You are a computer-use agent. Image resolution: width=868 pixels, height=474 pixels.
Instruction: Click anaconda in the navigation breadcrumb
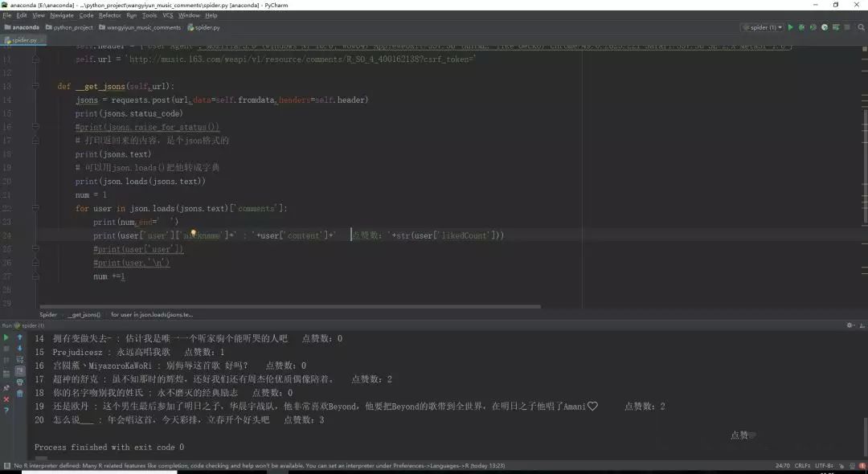(x=23, y=27)
